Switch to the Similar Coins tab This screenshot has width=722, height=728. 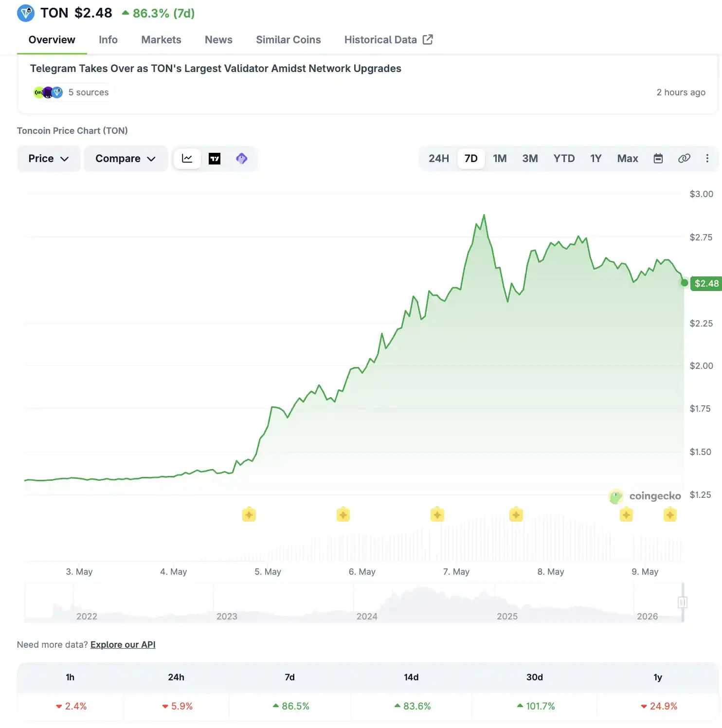tap(289, 40)
